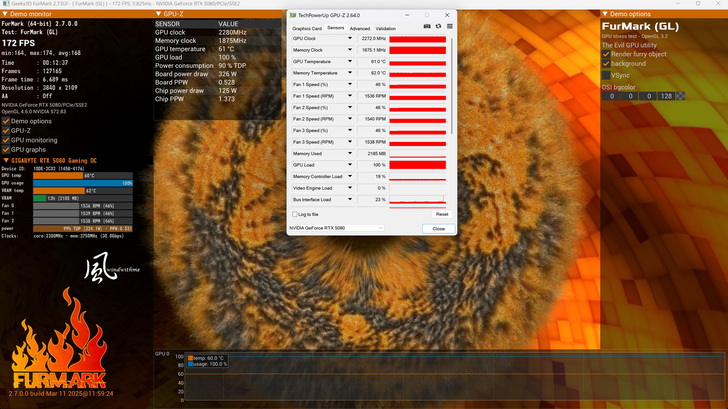Click the GPU Clock value 2272.0 MHz
This screenshot has width=728, height=409.
[x=372, y=39]
